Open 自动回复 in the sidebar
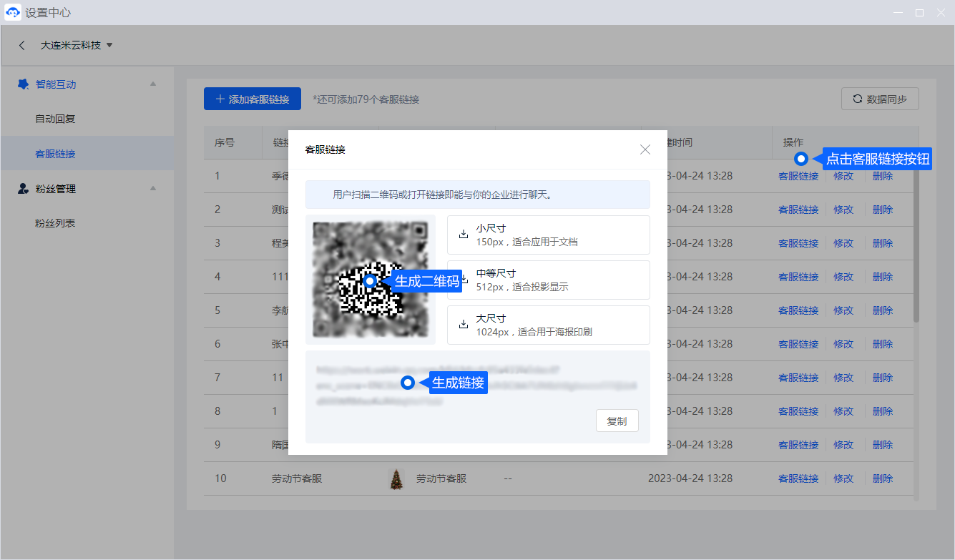955x560 pixels. point(55,119)
